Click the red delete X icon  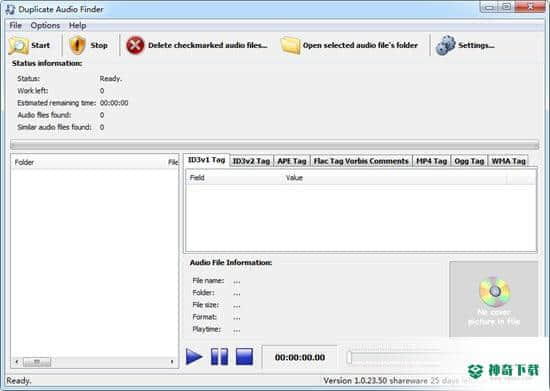[x=135, y=45]
